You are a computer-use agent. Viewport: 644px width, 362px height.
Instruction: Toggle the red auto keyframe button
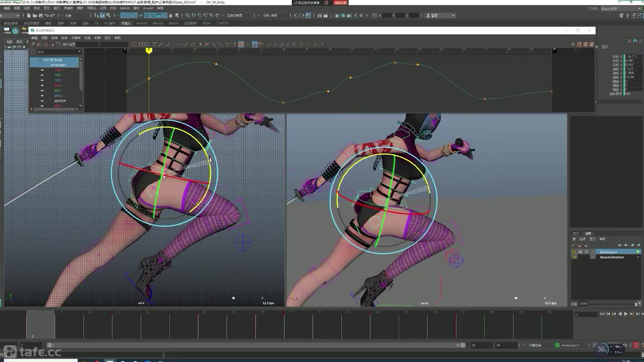click(x=636, y=345)
